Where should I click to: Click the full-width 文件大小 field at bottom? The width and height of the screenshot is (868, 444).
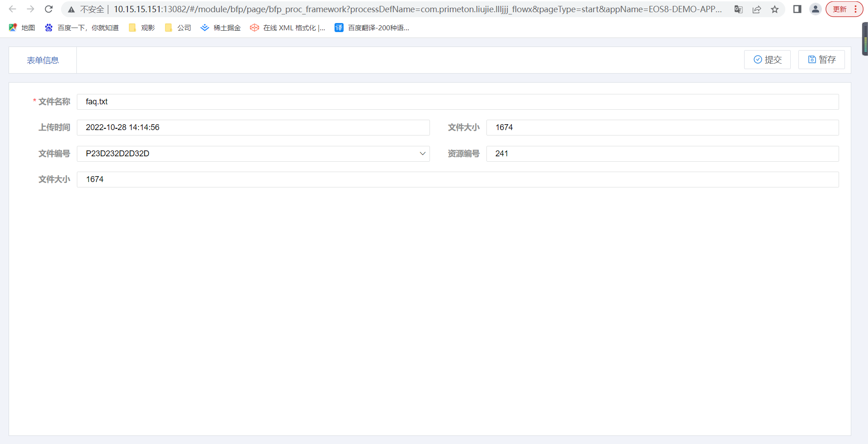(458, 179)
